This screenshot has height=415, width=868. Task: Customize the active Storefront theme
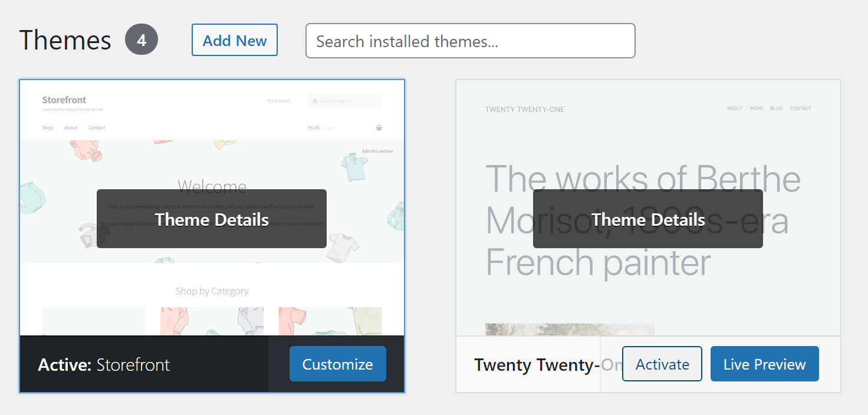coord(338,364)
